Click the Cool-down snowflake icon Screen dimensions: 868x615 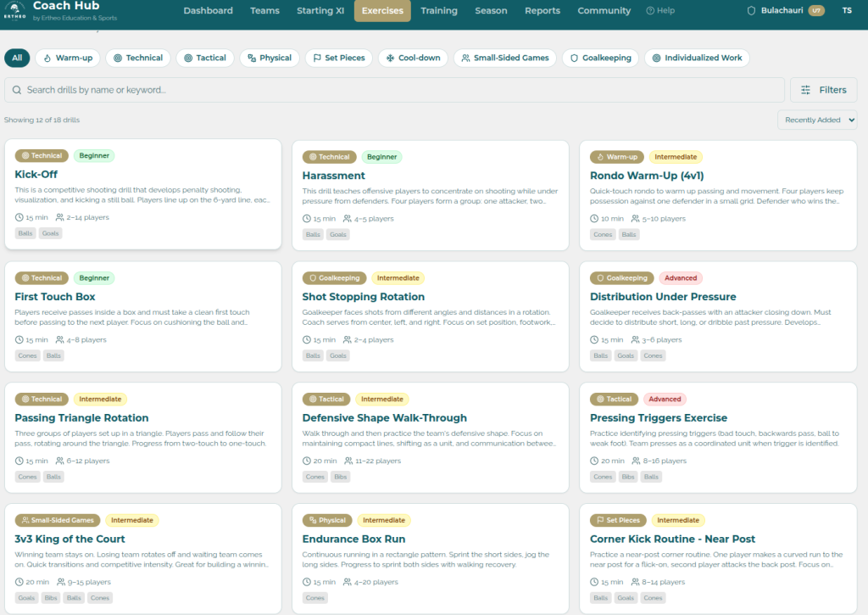391,58
